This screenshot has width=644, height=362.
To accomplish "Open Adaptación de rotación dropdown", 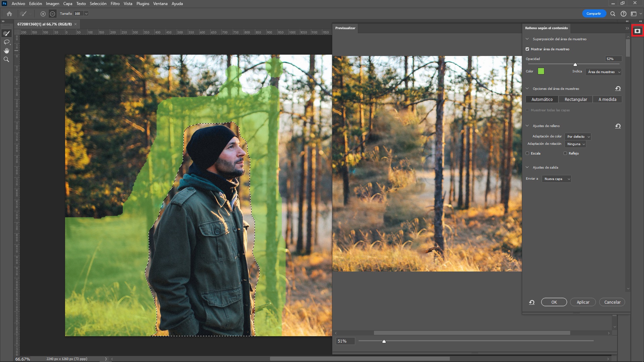I will tap(575, 144).
